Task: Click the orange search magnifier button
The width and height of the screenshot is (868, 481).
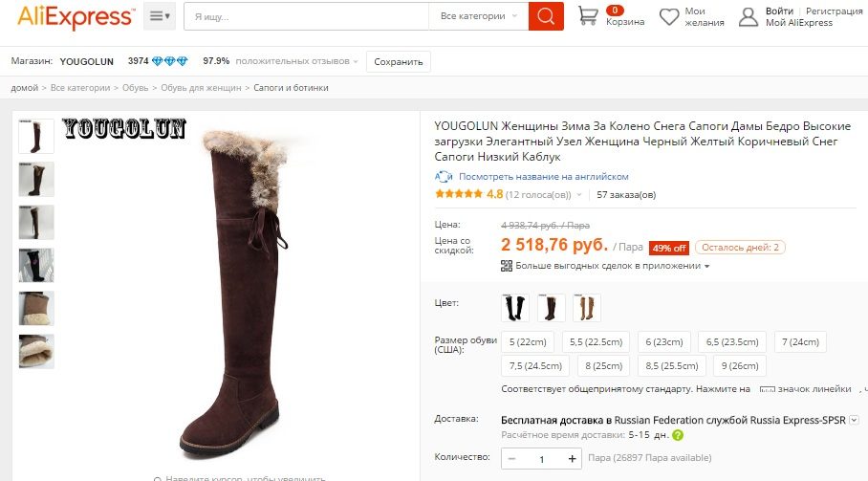Action: coord(546,16)
